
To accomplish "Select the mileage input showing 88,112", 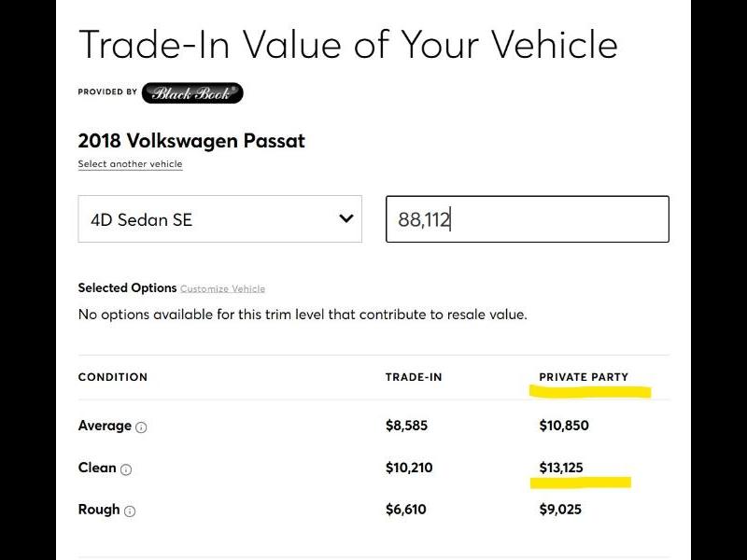I will (529, 219).
